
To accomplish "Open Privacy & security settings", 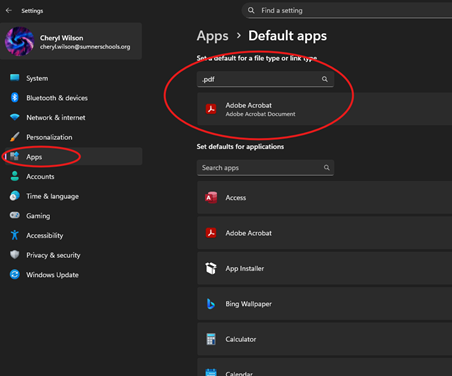I will coord(73,255).
